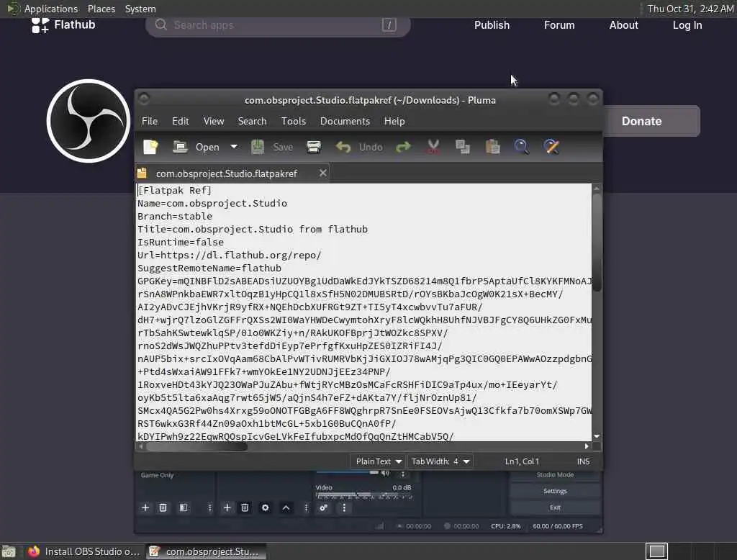This screenshot has height=560, width=737.
Task: Open scene filters icon in OBS
Action: click(x=184, y=507)
